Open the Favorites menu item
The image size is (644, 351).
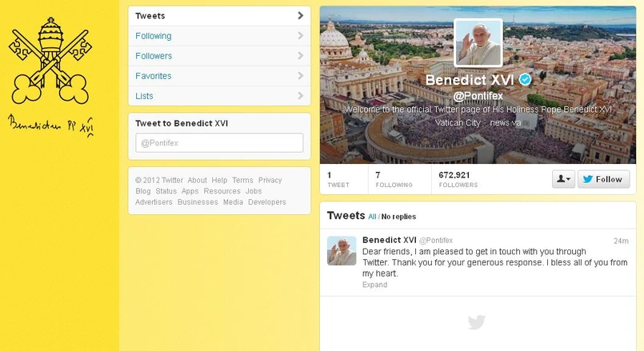(x=219, y=76)
